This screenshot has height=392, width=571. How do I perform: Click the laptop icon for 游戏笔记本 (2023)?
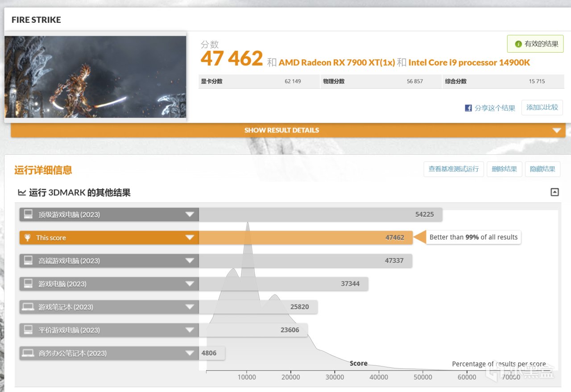click(x=28, y=307)
